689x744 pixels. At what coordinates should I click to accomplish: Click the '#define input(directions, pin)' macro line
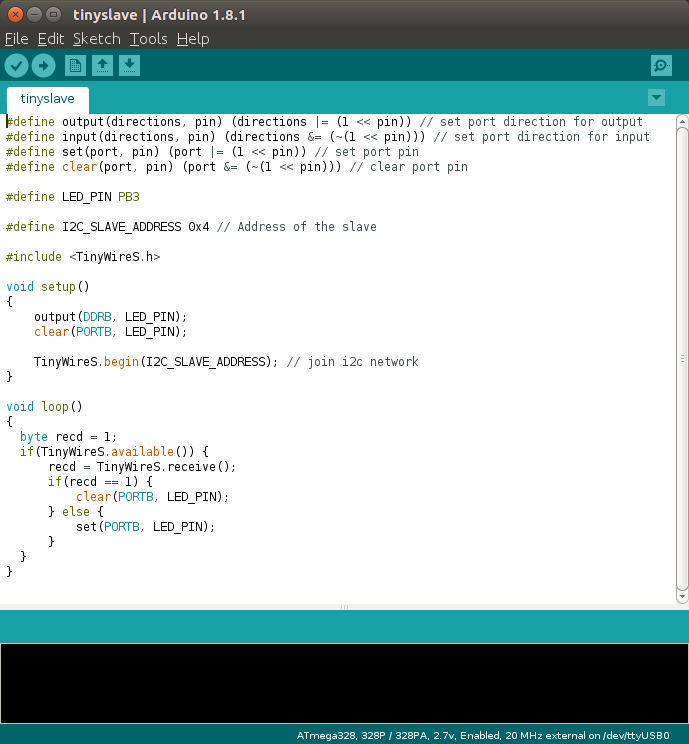tap(327, 137)
